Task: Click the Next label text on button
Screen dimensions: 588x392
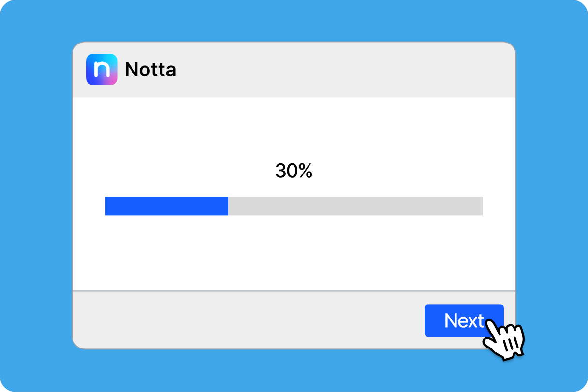Action: [463, 320]
